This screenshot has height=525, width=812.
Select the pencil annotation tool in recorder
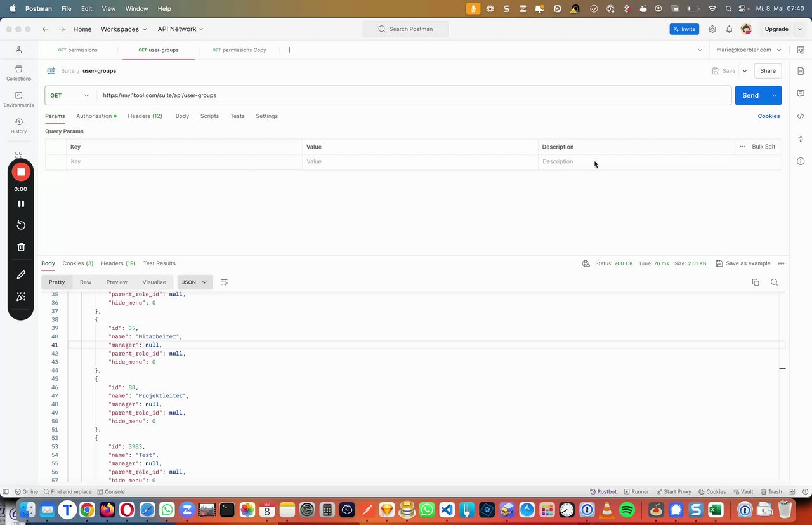[x=21, y=275]
